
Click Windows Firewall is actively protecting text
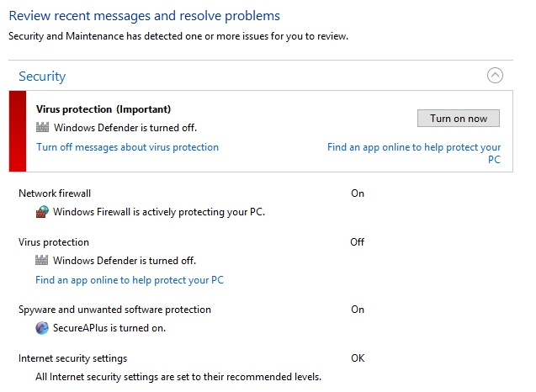pos(158,212)
